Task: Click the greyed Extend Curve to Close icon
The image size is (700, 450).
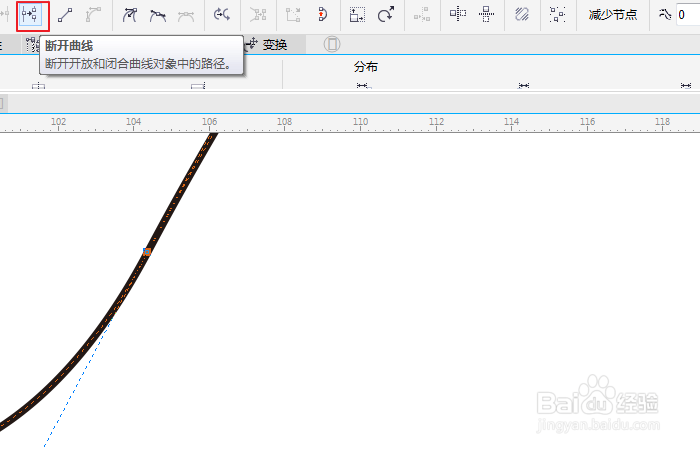Action: coord(258,15)
